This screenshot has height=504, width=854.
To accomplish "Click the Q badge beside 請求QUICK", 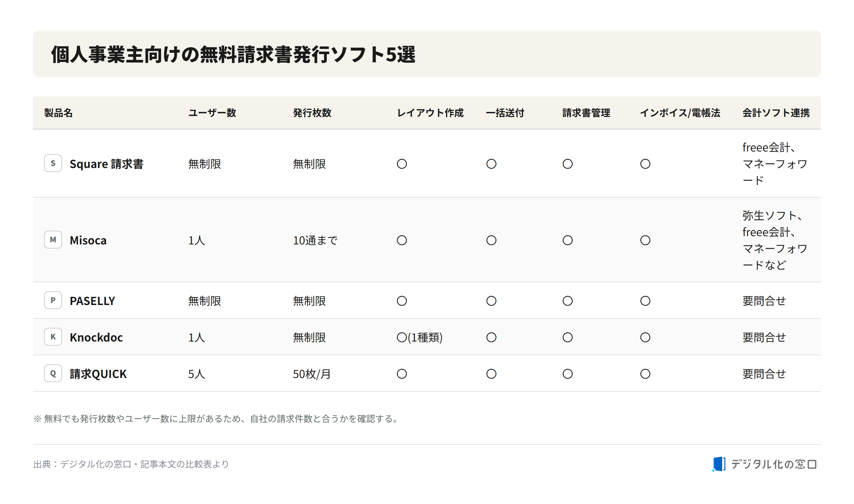I will point(53,374).
